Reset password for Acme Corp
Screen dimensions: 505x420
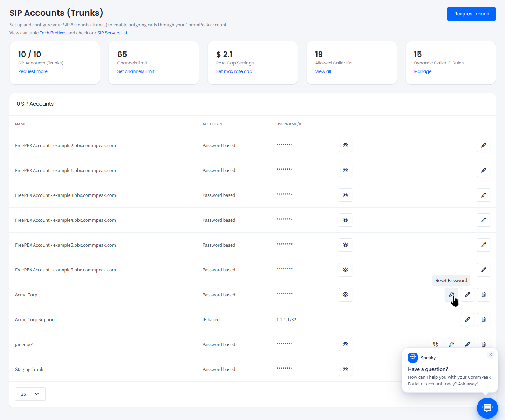[x=451, y=295]
